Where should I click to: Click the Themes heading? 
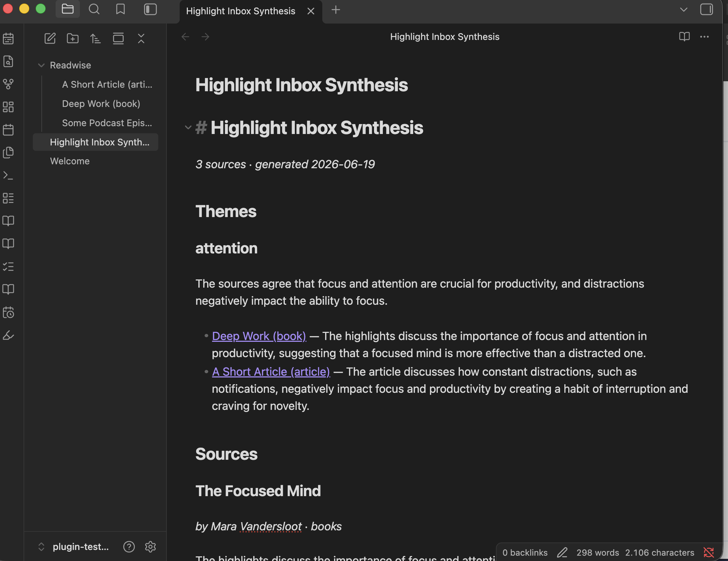(x=226, y=211)
